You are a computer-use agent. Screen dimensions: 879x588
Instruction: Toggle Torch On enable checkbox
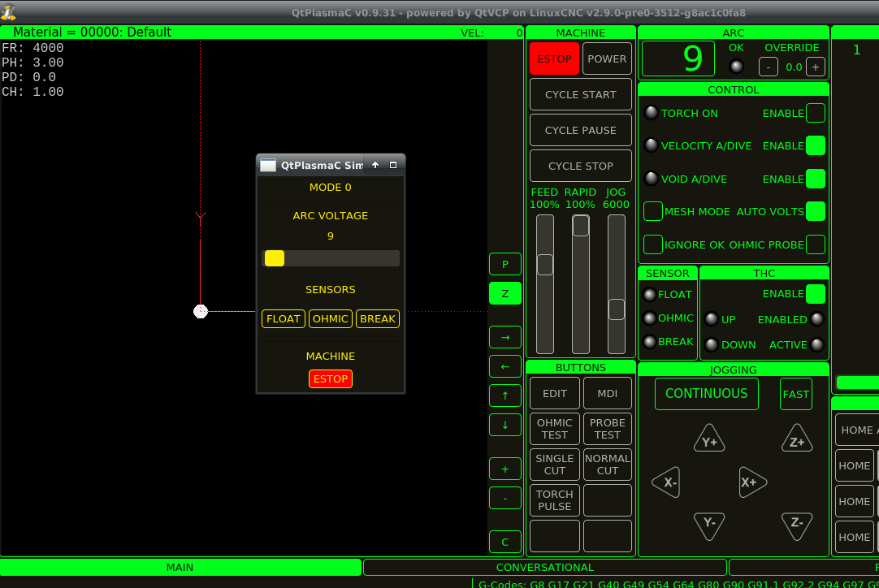pos(815,113)
